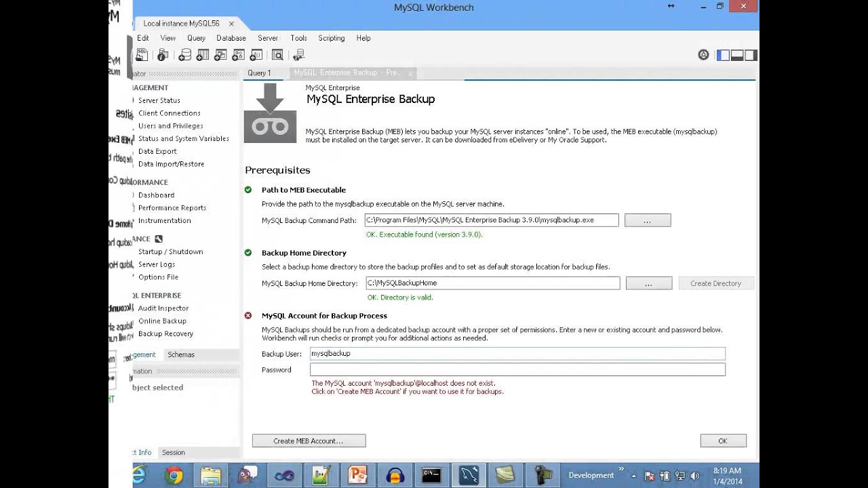Create a new table toolbar icon
Screen dimensions: 868x488
pyautogui.click(x=203, y=55)
